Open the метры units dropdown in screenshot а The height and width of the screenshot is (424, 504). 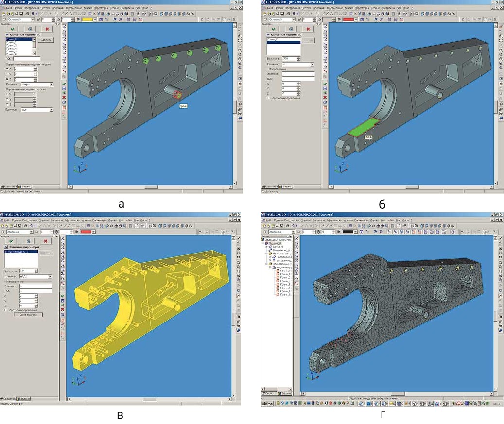coord(51,84)
